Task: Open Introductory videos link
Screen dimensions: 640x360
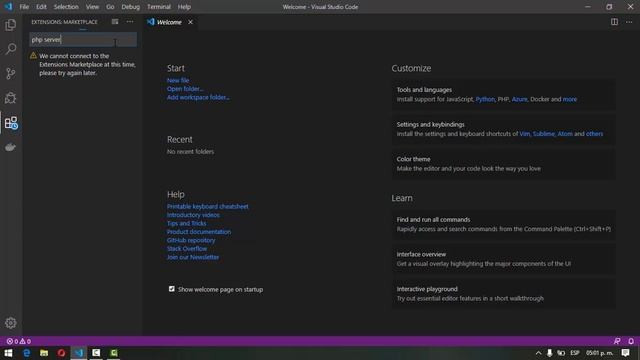Action: pyautogui.click(x=193, y=215)
